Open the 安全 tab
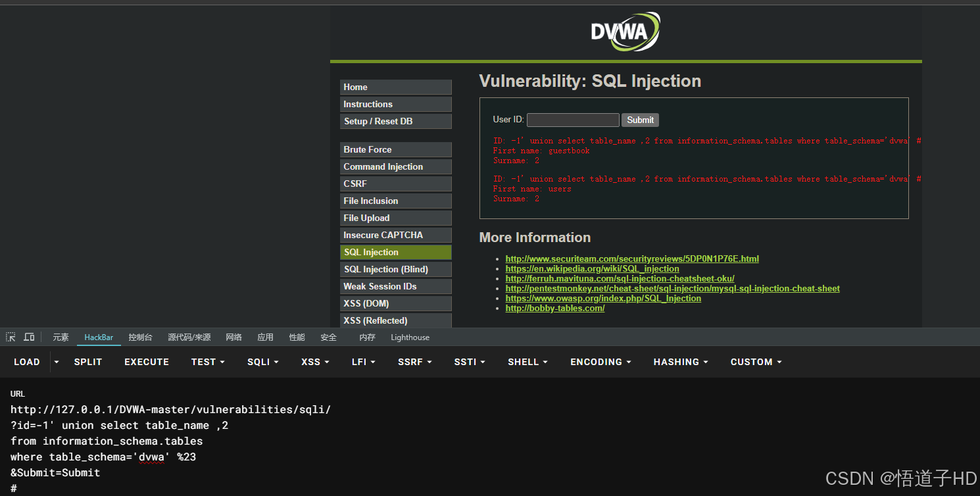 pyautogui.click(x=328, y=337)
